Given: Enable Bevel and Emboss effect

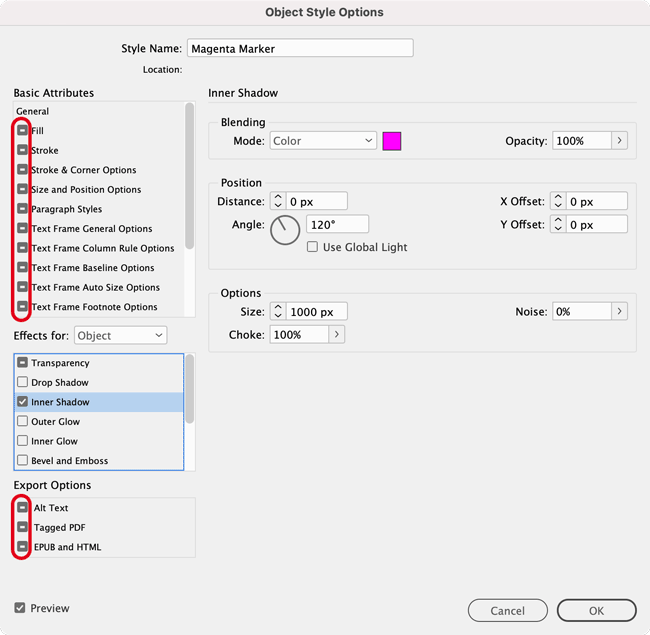Looking at the screenshot, I should click(22, 460).
